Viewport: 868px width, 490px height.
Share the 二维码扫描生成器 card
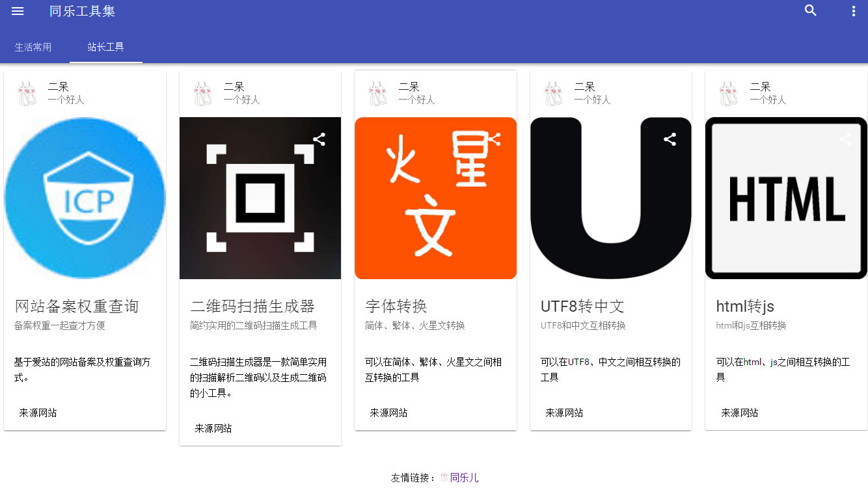point(319,139)
